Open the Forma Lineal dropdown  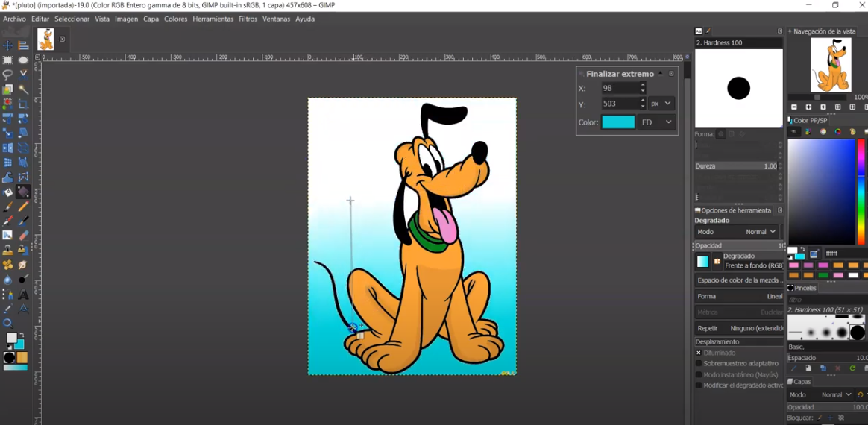[x=740, y=296]
